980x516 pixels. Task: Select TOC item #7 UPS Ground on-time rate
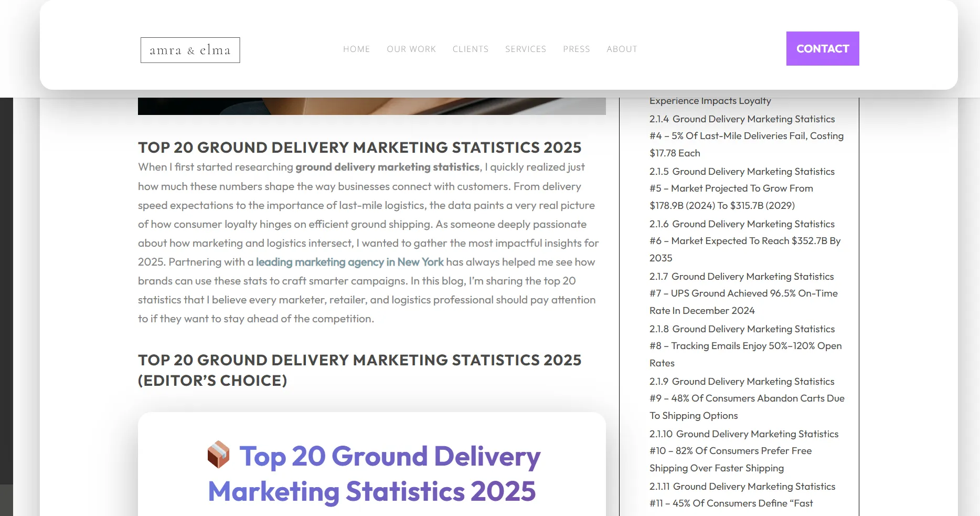point(743,293)
